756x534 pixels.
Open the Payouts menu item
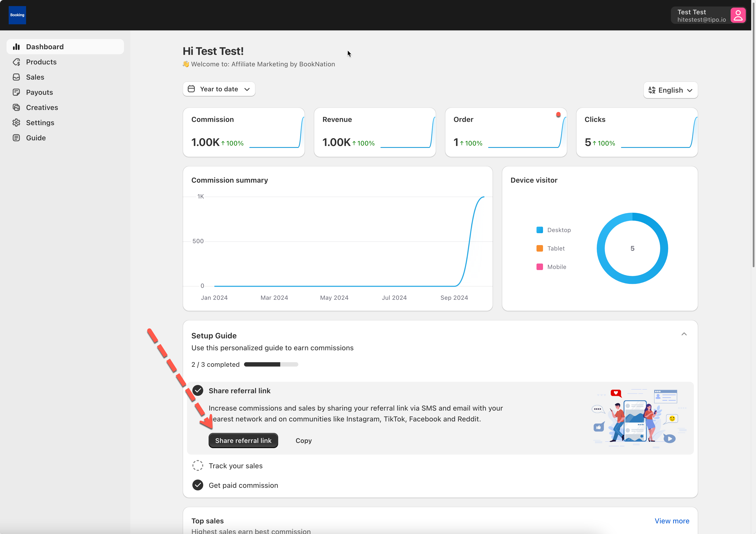[x=40, y=92]
